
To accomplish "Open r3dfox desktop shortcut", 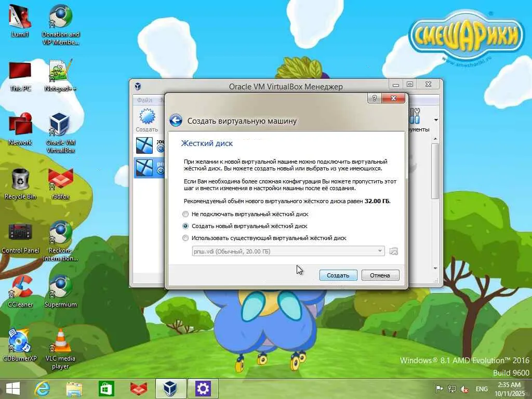I will [x=60, y=183].
